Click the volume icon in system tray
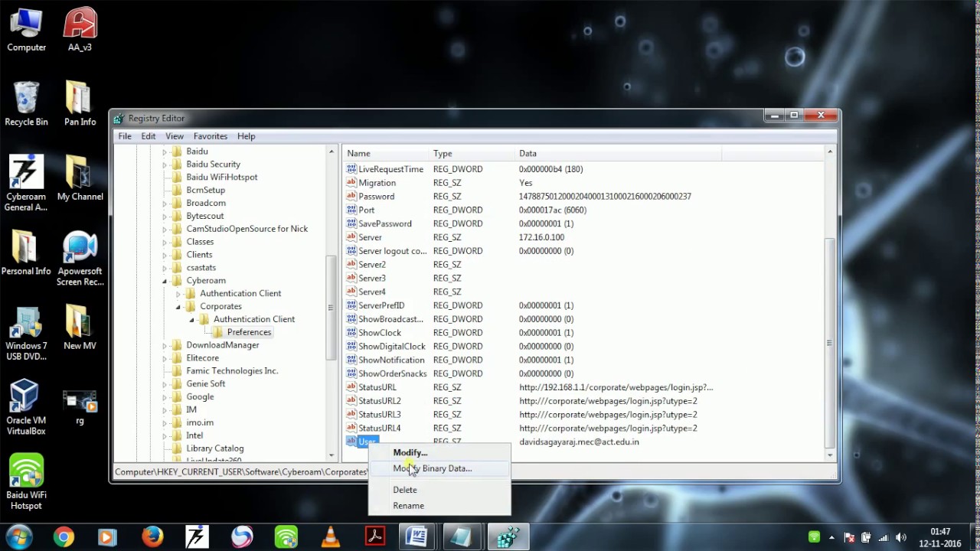 pyautogui.click(x=901, y=537)
